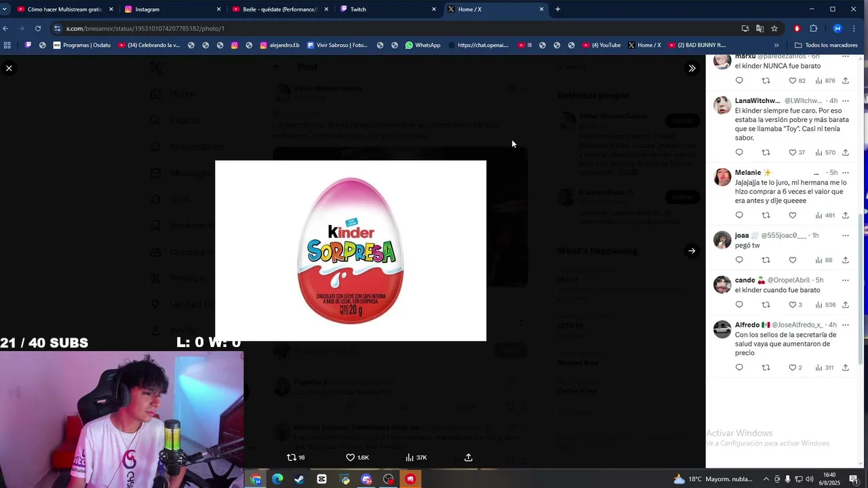Reload the page

(38, 28)
